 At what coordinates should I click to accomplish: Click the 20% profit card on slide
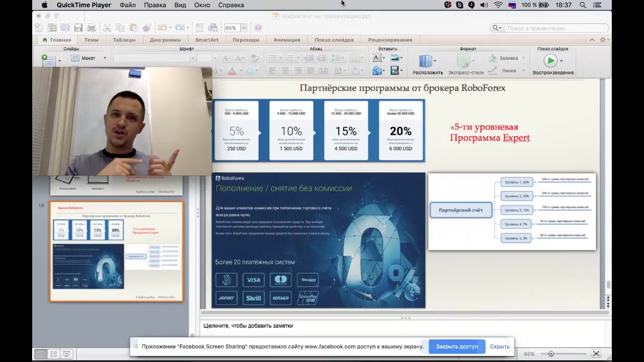(x=400, y=130)
